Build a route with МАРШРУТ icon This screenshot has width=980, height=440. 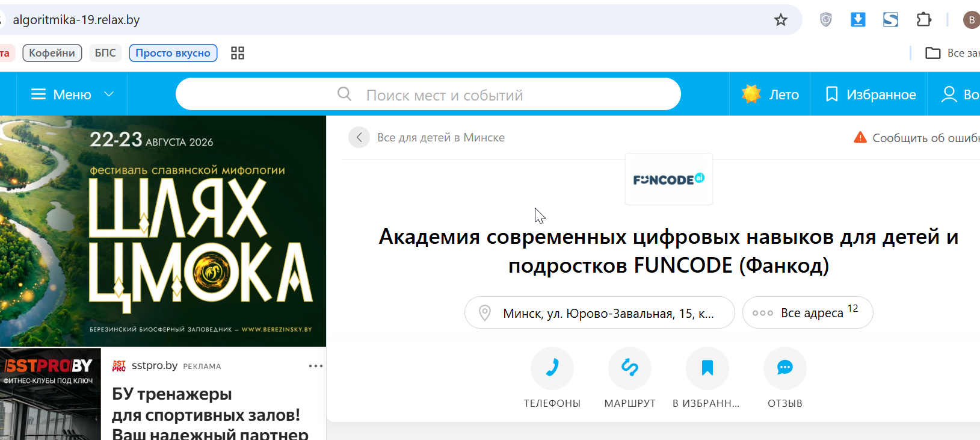(x=630, y=368)
